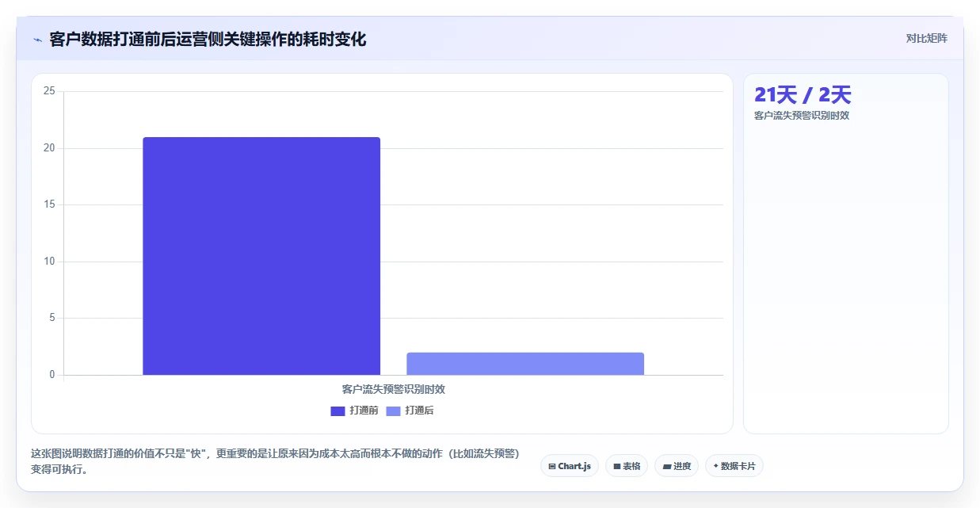
Task: Click the chart title 客户数据打通前后运营侧关键操作的耗时变化
Action: pyautogui.click(x=208, y=39)
